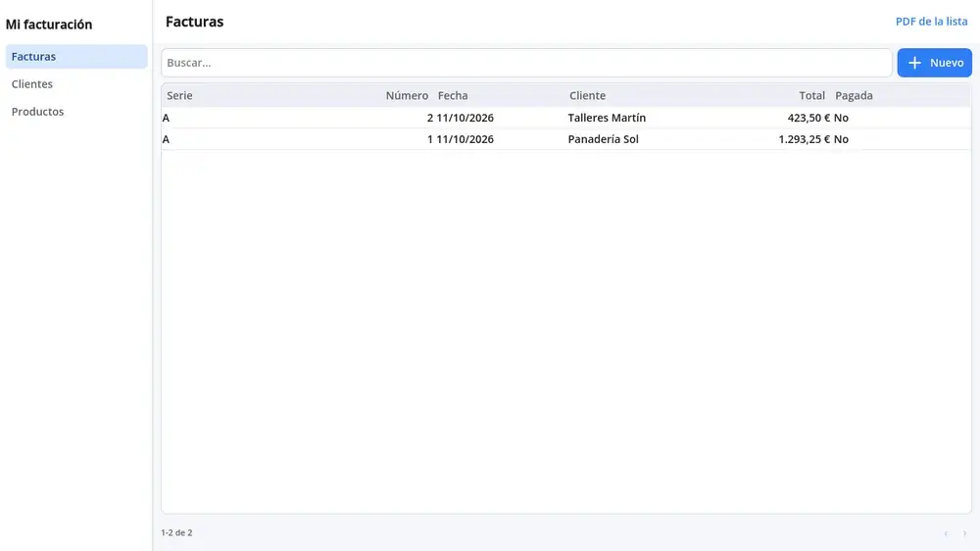Image resolution: width=980 pixels, height=551 pixels.
Task: Sort by the Fecha column header
Action: coord(453,96)
